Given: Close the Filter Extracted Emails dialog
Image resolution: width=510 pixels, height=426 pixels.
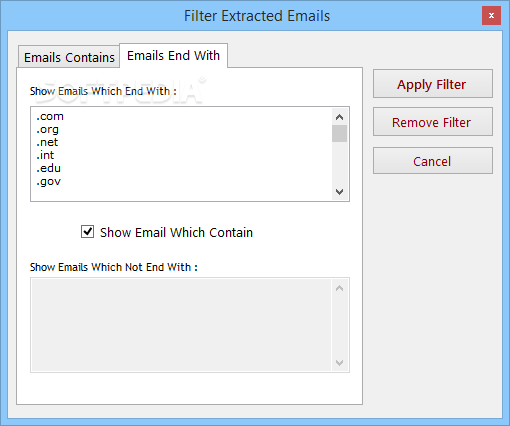Looking at the screenshot, I should tap(491, 15).
